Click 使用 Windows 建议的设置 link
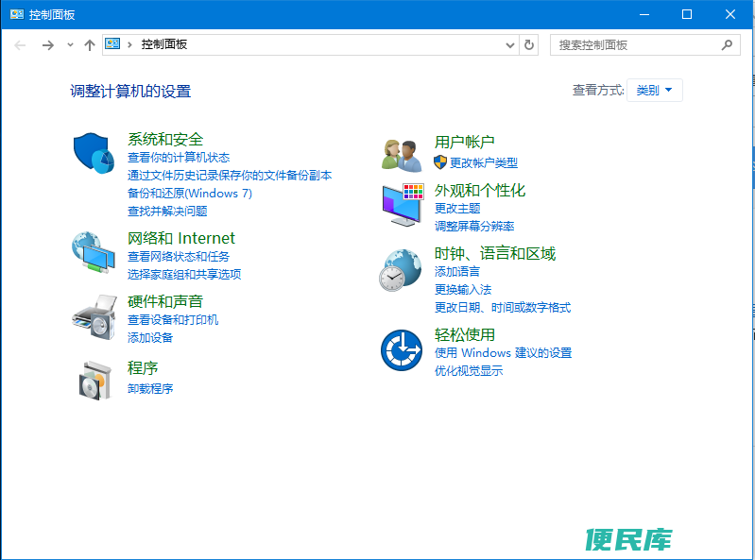 [x=503, y=352]
